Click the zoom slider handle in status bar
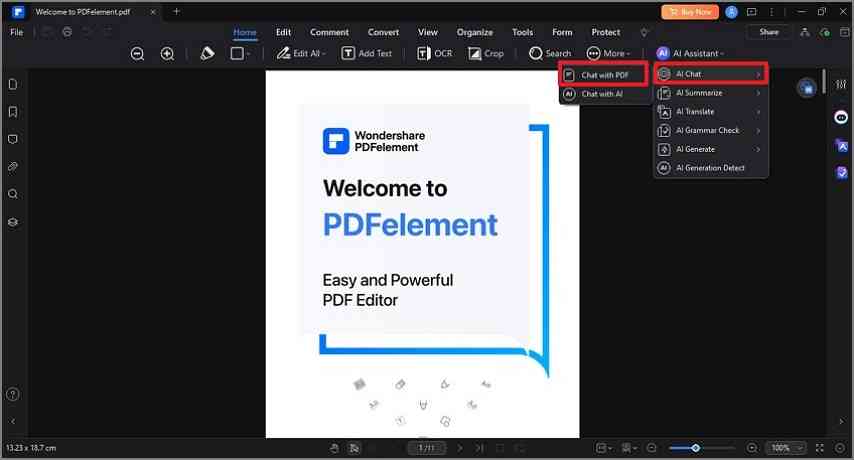 696,448
